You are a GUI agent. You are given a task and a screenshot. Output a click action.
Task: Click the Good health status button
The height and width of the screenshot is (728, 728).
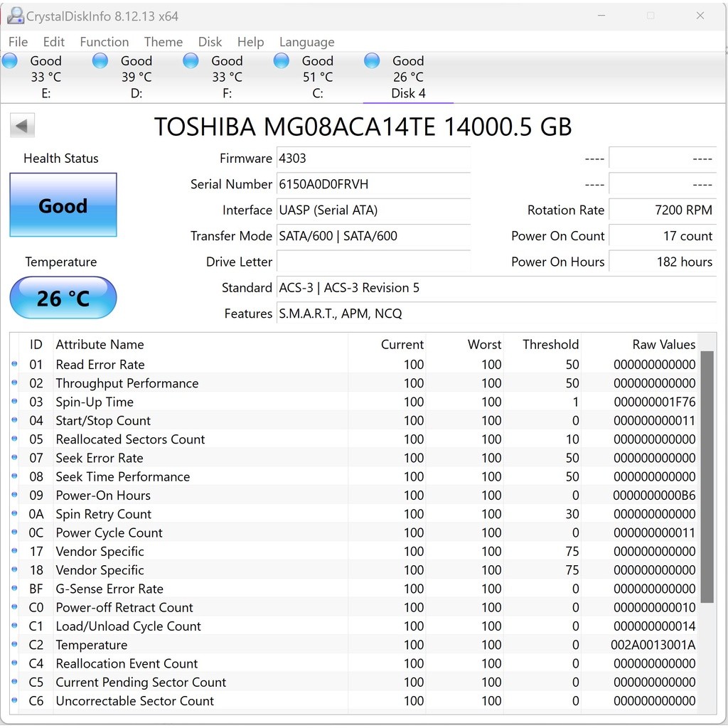(63, 205)
